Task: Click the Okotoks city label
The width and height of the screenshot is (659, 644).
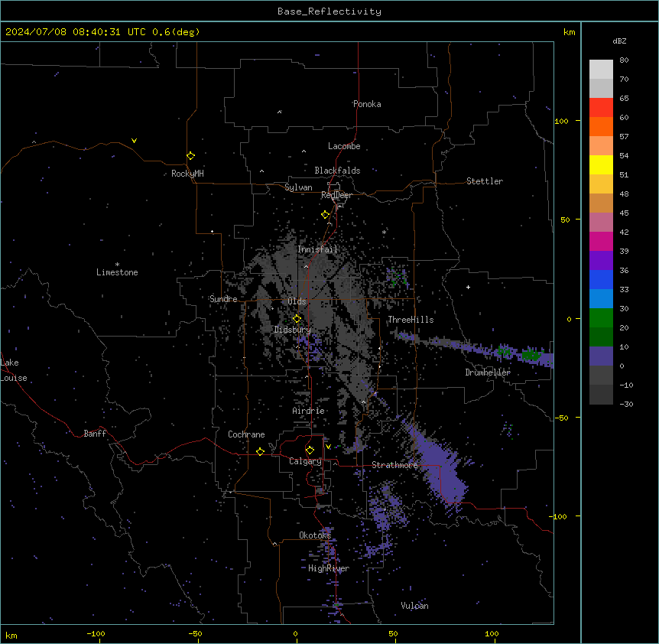Action: point(315,535)
